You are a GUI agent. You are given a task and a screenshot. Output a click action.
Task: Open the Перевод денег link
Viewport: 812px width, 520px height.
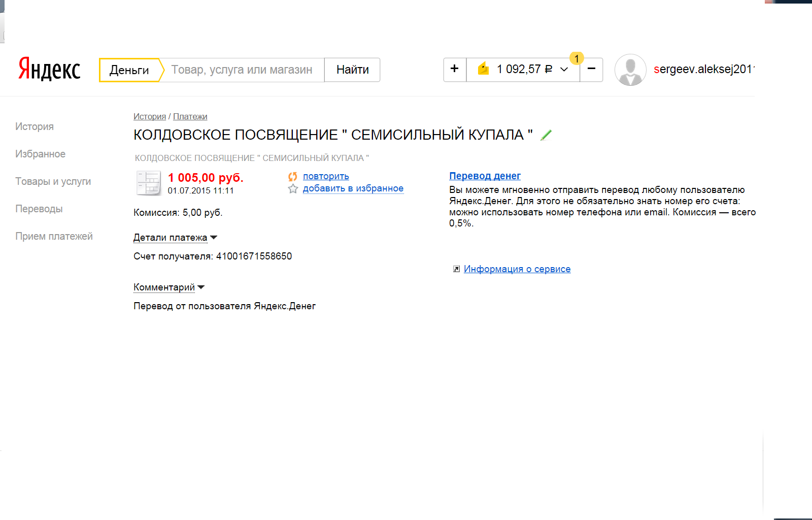pyautogui.click(x=485, y=176)
